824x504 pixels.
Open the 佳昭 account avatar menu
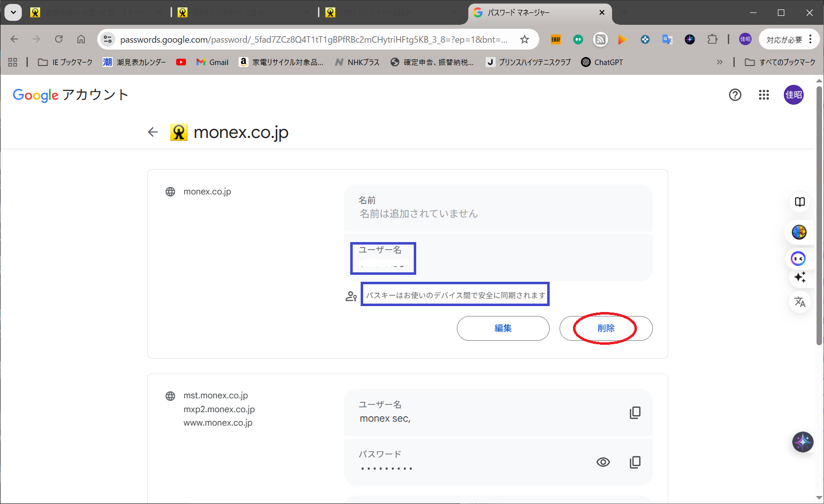click(793, 95)
